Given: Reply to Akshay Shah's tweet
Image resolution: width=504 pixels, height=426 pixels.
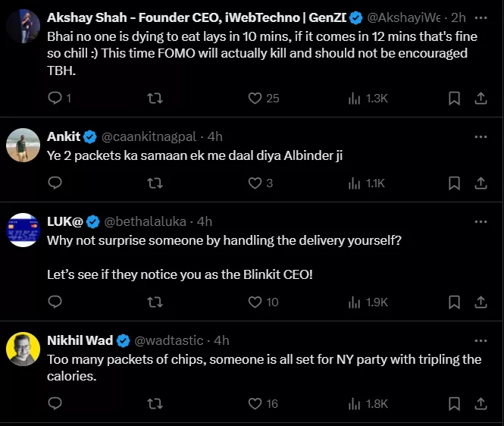Looking at the screenshot, I should click(55, 98).
